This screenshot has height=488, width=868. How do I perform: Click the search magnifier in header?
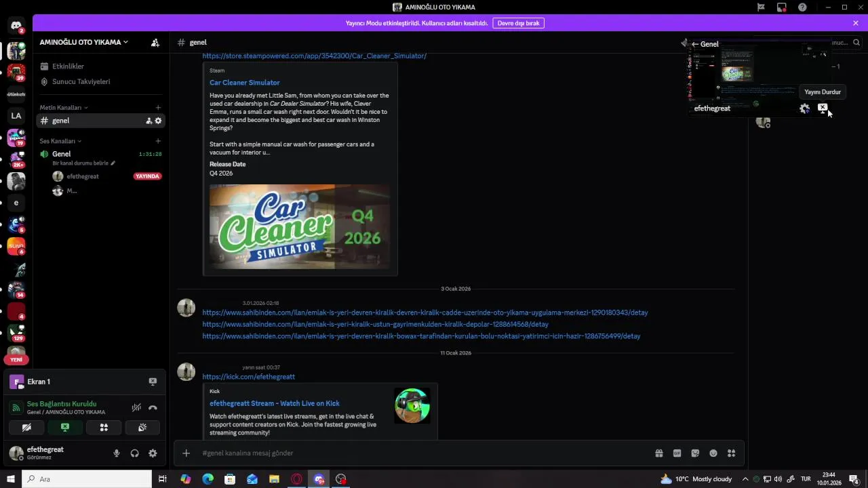tap(856, 42)
